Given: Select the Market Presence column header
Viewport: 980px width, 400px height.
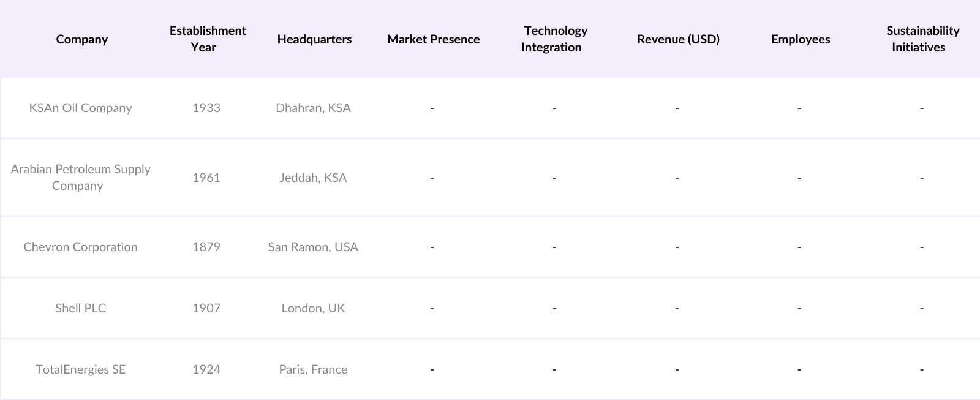Looking at the screenshot, I should (x=433, y=39).
